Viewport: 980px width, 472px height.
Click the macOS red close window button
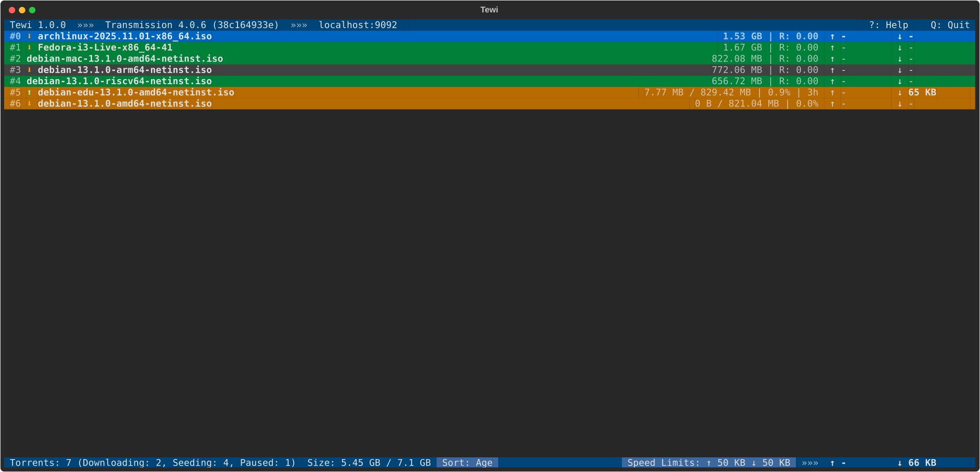[x=12, y=10]
